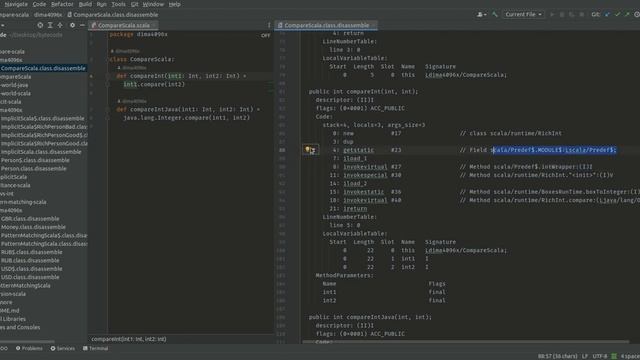Click cursor position 88:57 in status bar
The height and width of the screenshot is (360, 640).
click(x=557, y=356)
